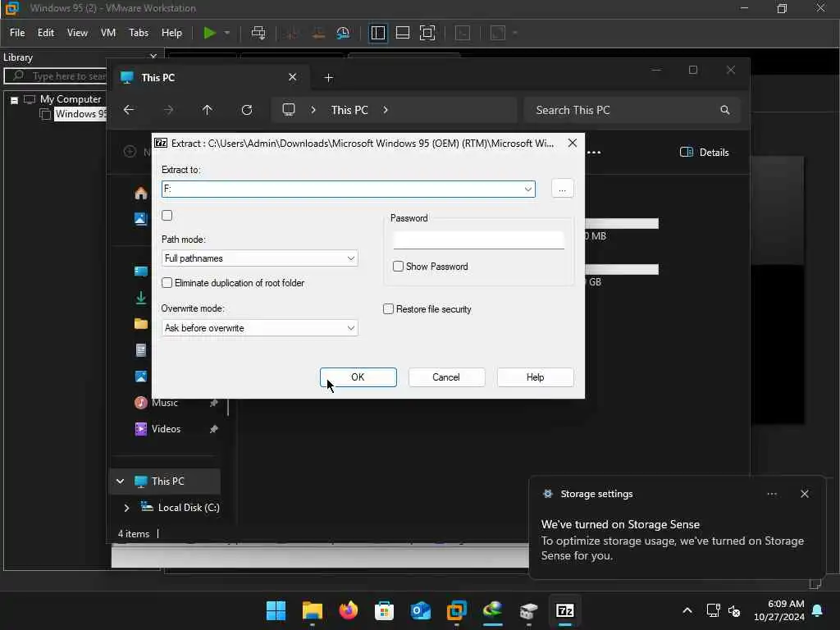The image size is (840, 630).
Task: Open Outlook from taskbar
Action: (x=421, y=610)
